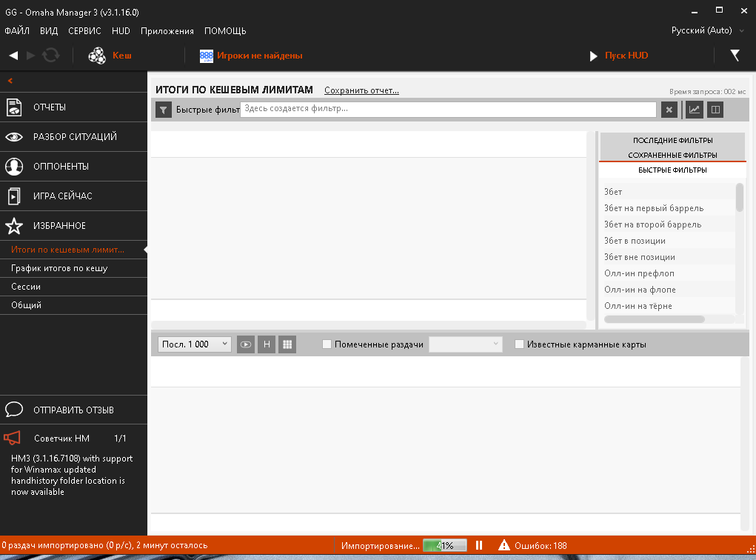The image size is (756, 560).
Task: Select Олл-ин префлоп filter
Action: (x=668, y=273)
